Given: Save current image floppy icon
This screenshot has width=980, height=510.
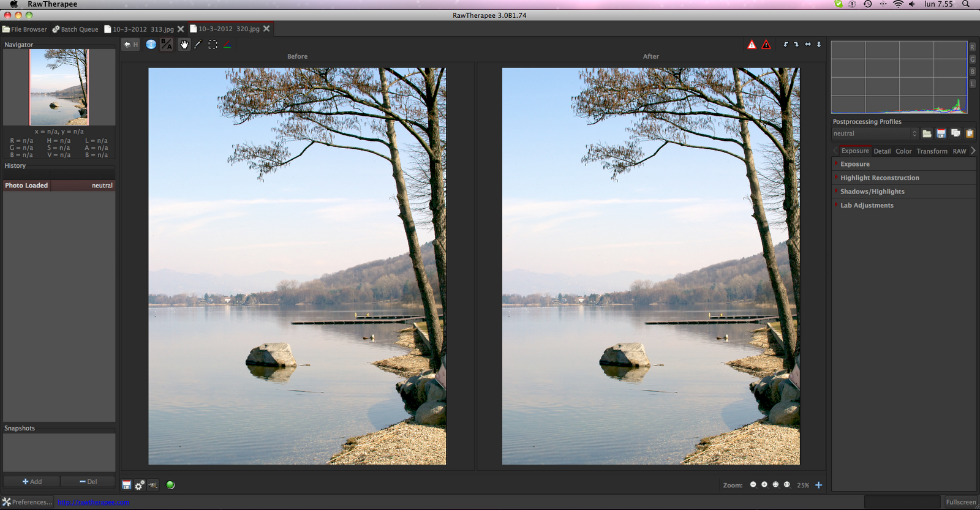Looking at the screenshot, I should tap(126, 485).
